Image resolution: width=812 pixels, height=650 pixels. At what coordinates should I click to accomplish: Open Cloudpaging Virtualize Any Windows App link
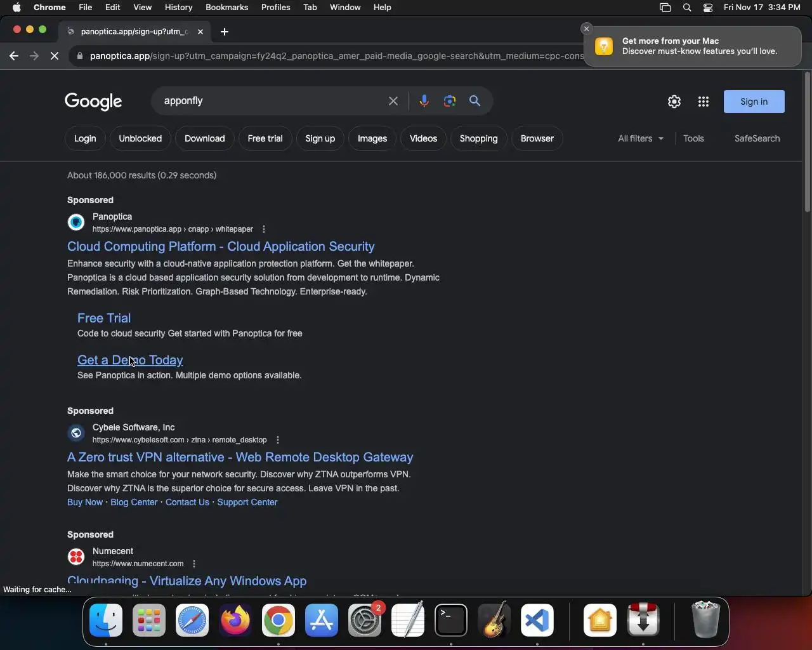[187, 581]
